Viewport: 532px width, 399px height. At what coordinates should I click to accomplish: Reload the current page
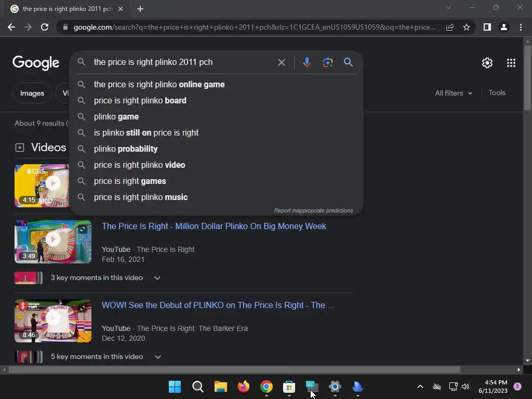(x=45, y=27)
